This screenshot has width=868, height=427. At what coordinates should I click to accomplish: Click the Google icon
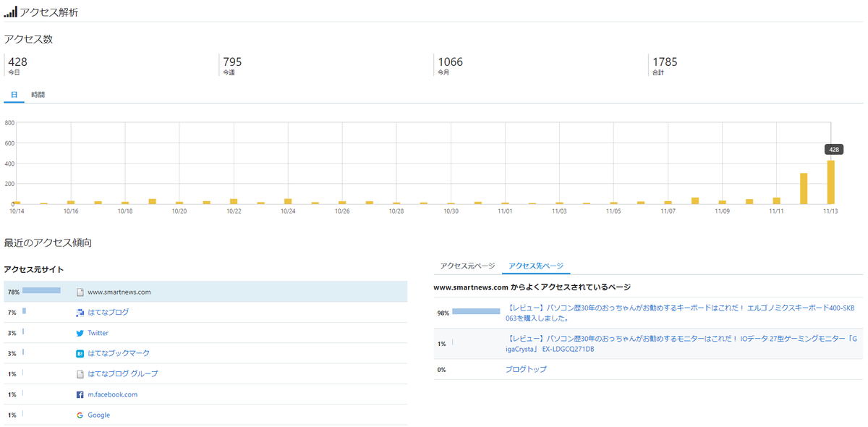(80, 415)
